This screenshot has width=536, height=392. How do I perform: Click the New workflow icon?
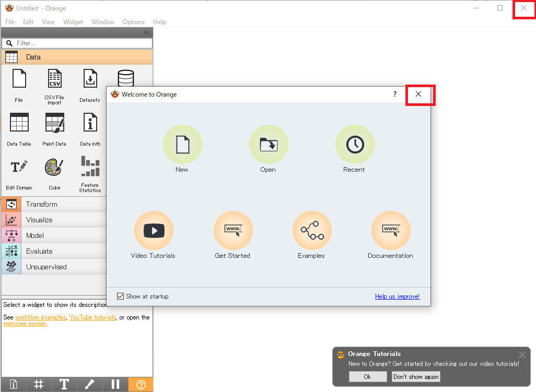click(182, 145)
